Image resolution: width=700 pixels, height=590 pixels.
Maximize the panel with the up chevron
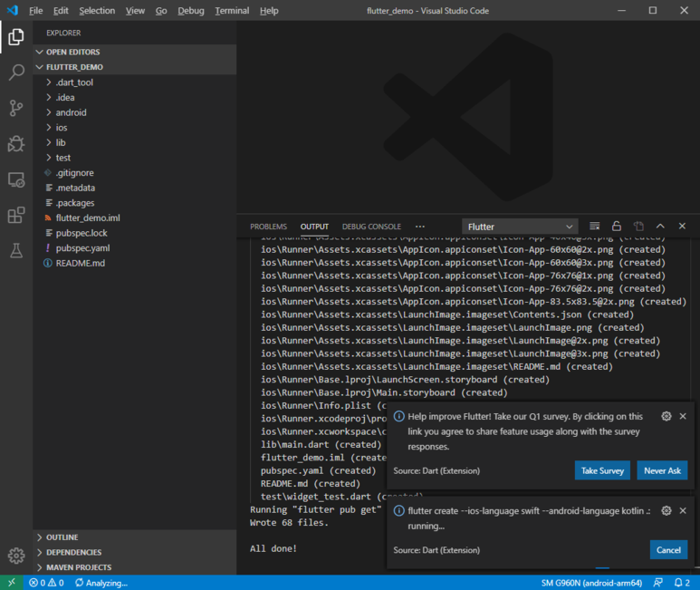660,227
